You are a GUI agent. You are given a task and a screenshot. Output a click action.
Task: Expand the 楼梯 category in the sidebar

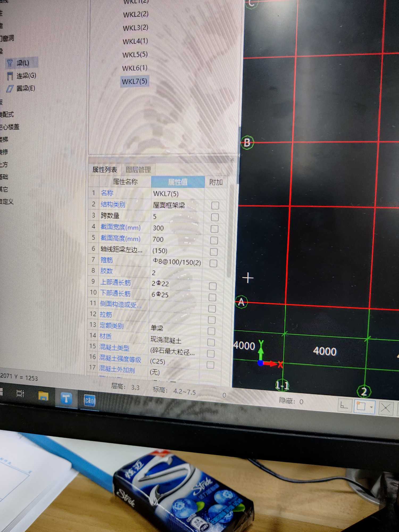[x=4, y=139]
